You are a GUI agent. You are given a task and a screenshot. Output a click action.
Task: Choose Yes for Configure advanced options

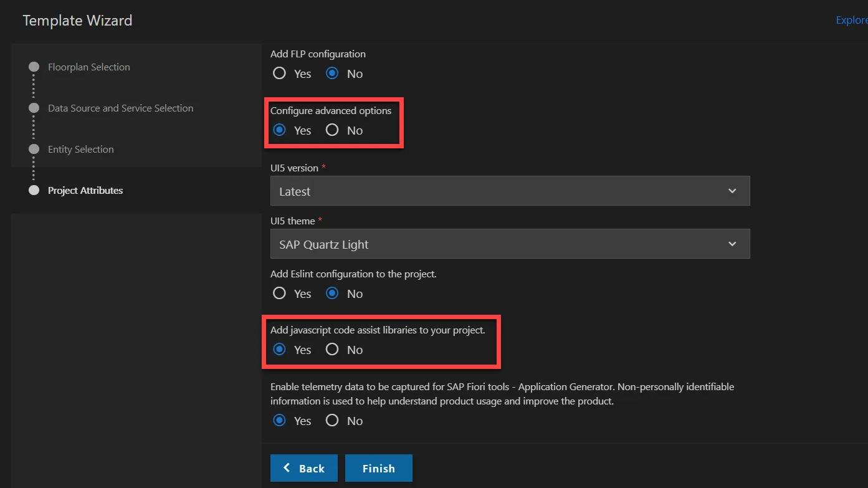280,130
